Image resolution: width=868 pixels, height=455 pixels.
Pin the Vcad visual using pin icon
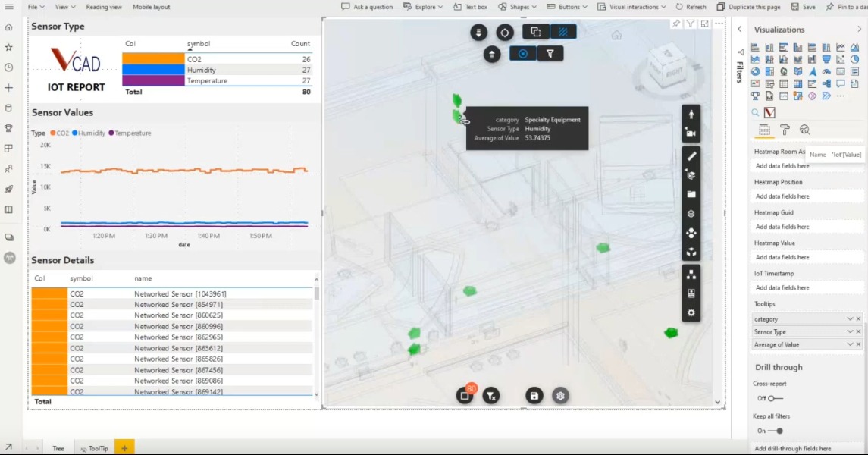click(x=676, y=24)
